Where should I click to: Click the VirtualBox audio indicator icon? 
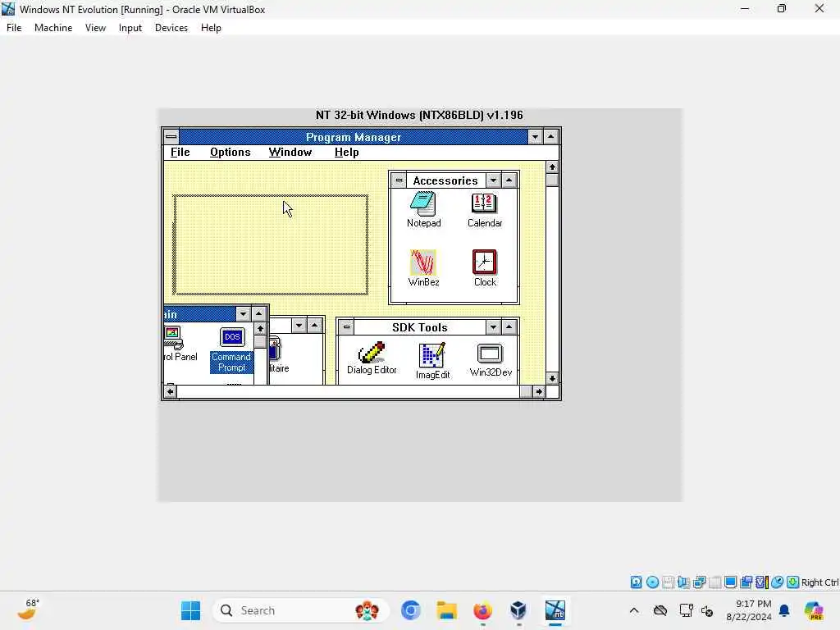[x=683, y=582]
